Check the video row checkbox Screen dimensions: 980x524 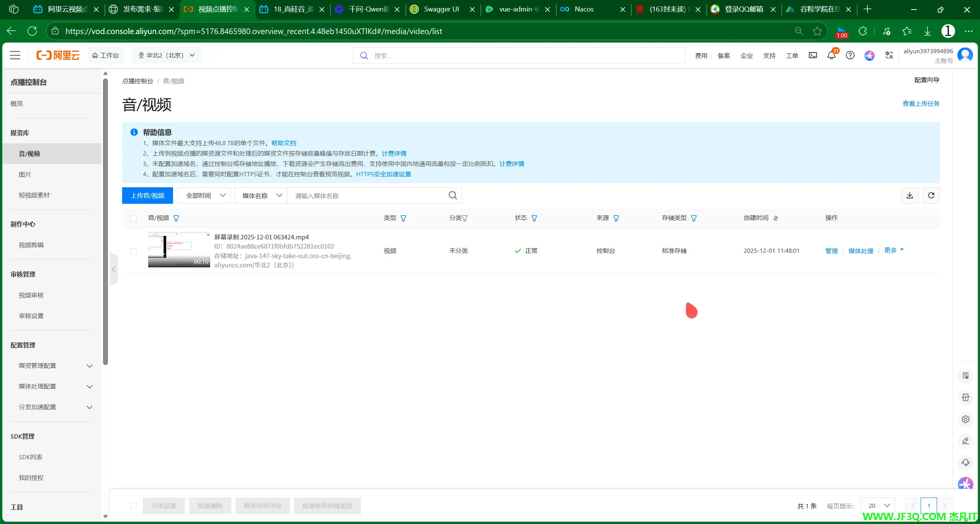point(134,251)
